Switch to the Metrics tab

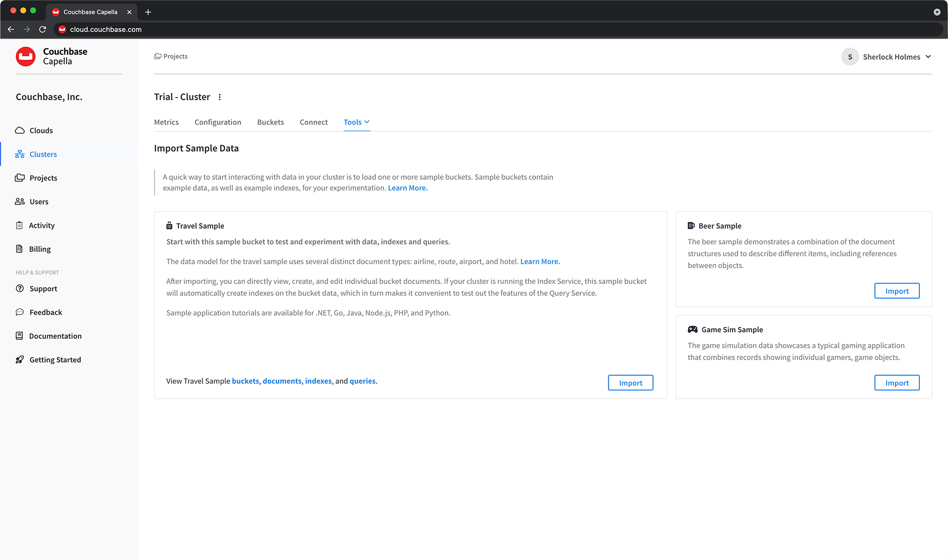[166, 122]
